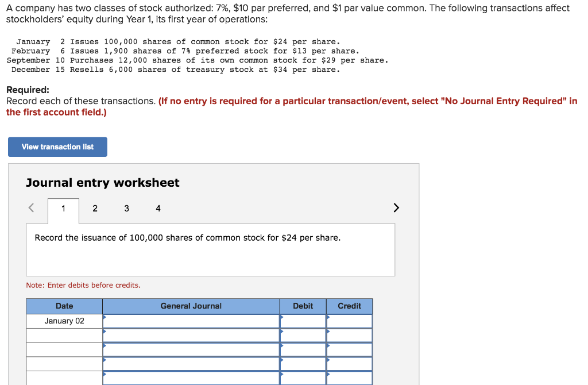Click the red 'No Journal Entry Required' instruction

(x=292, y=106)
